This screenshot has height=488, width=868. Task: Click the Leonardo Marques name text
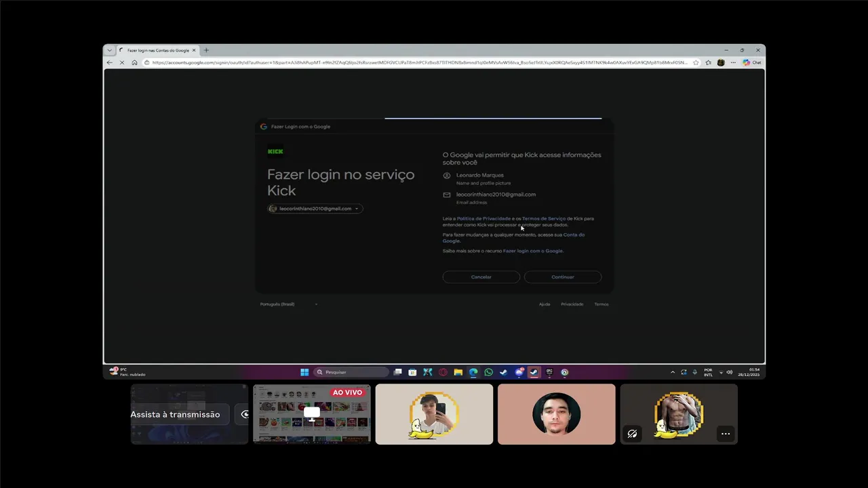coord(480,176)
